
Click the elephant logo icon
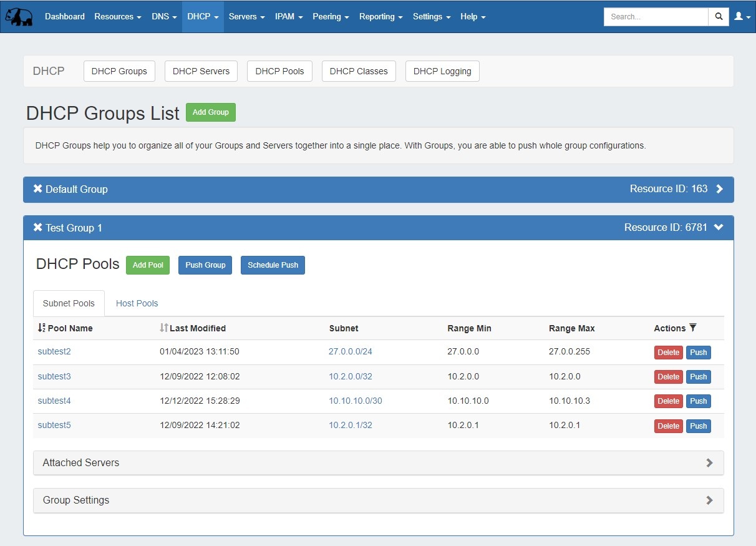(x=19, y=17)
